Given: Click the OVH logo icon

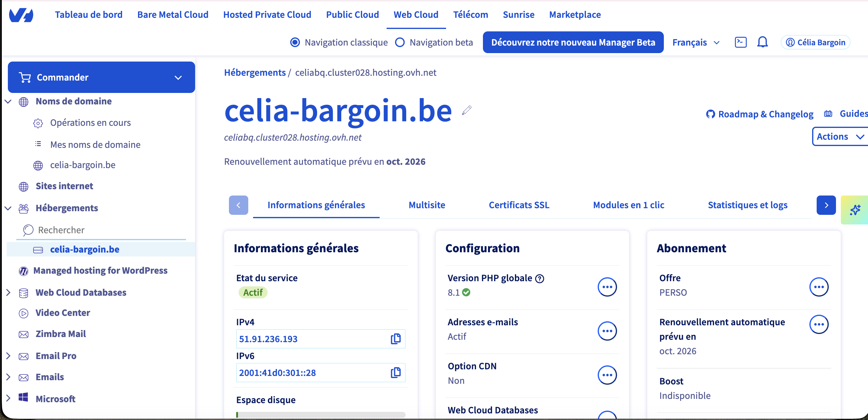Looking at the screenshot, I should (21, 15).
